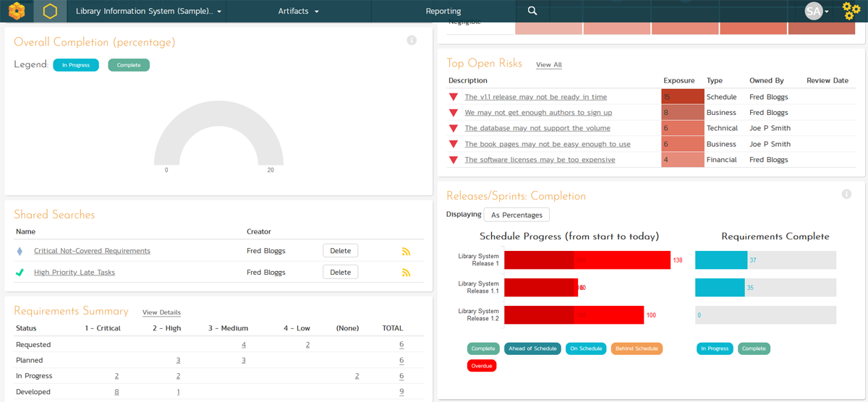Open the SA user avatar menu
868x402 pixels.
coord(814,11)
